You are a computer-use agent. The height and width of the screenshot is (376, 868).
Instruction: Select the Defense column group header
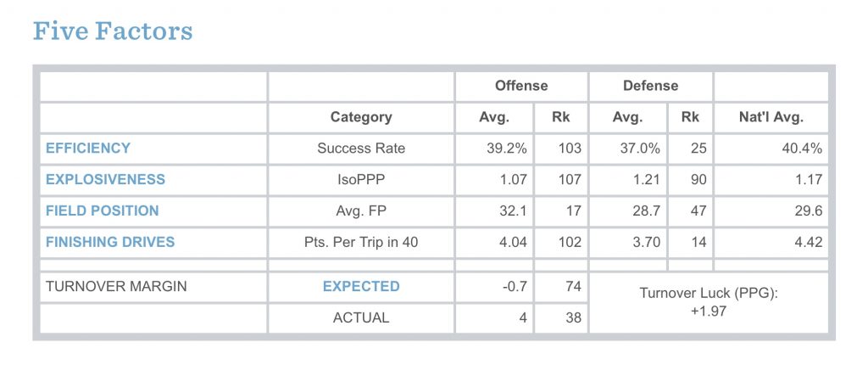click(650, 86)
